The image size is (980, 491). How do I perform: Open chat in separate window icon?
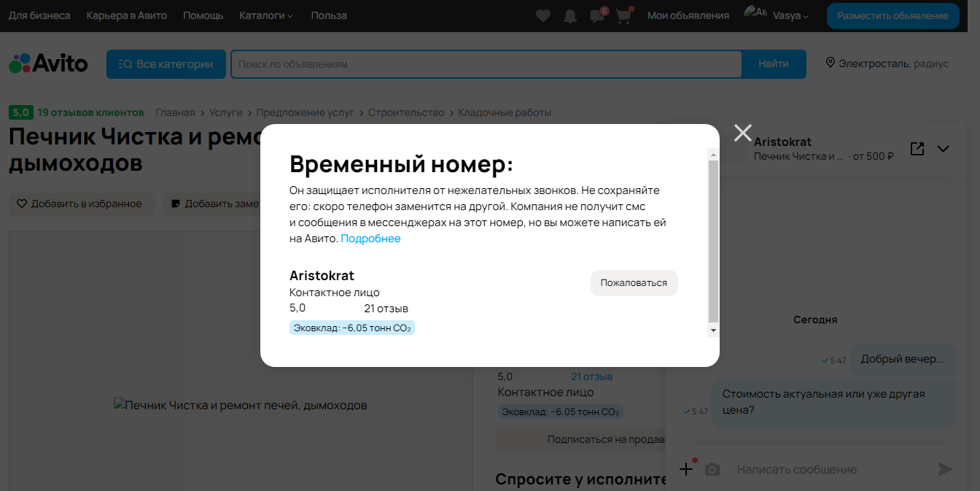coord(917,149)
